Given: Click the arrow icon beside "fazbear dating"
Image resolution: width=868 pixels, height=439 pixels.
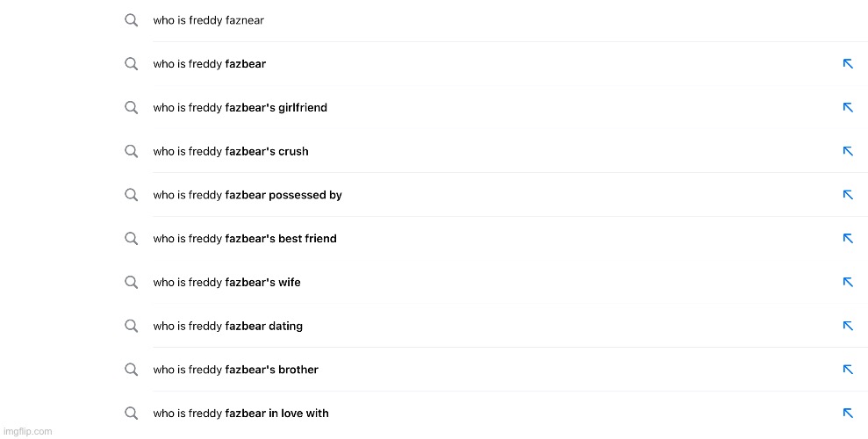Looking at the screenshot, I should pyautogui.click(x=848, y=326).
